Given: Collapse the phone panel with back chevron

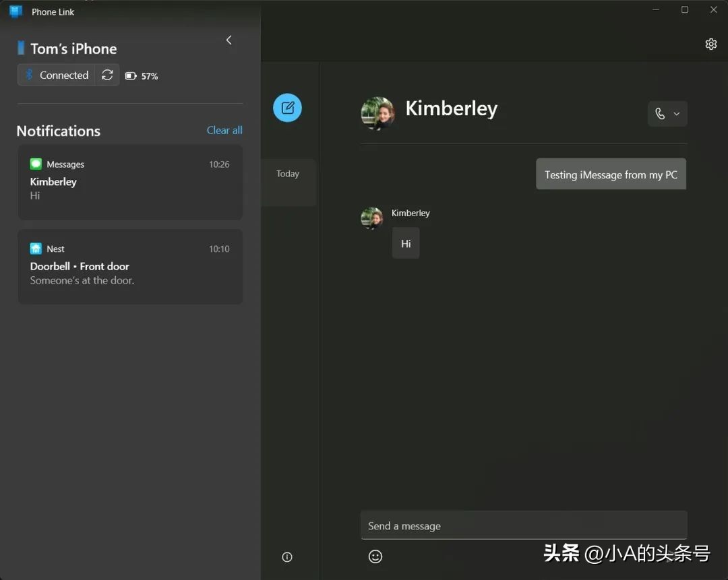Looking at the screenshot, I should tap(229, 40).
